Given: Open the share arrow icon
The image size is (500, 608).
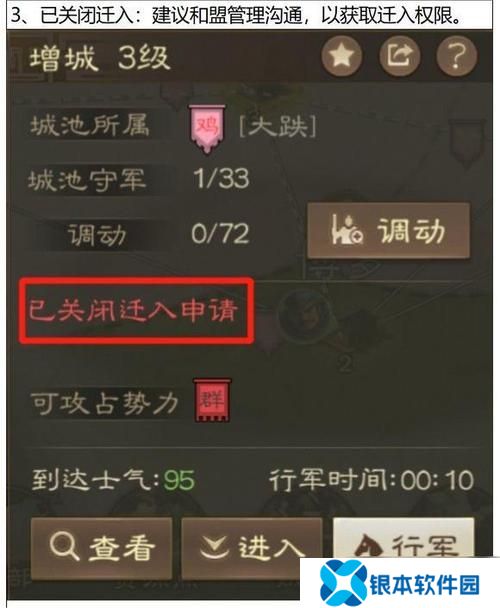Looking at the screenshot, I should coord(400,57).
